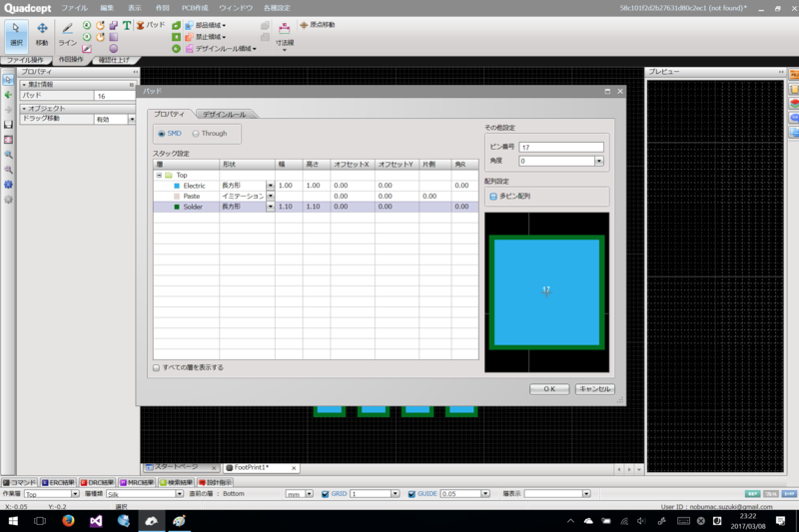Collapse the Top layer tree node
799x532 pixels.
(x=159, y=175)
